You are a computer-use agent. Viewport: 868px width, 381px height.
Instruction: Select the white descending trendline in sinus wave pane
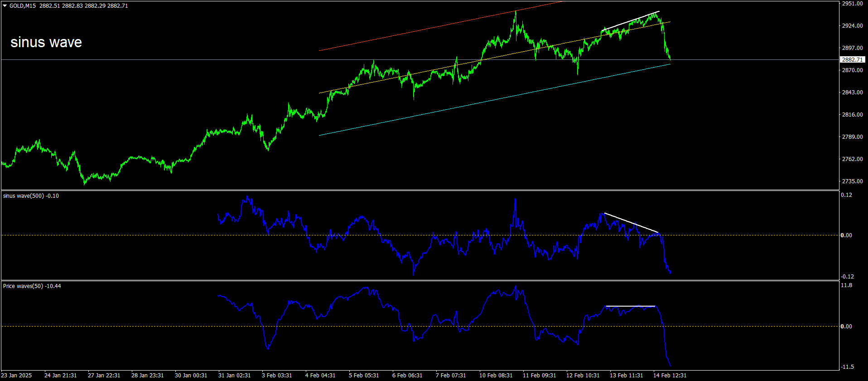632,223
